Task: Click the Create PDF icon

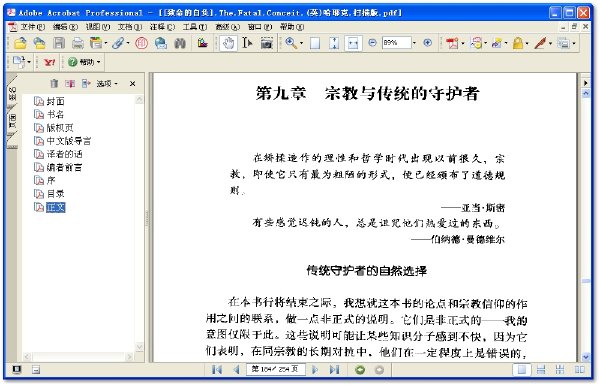Action: point(452,43)
